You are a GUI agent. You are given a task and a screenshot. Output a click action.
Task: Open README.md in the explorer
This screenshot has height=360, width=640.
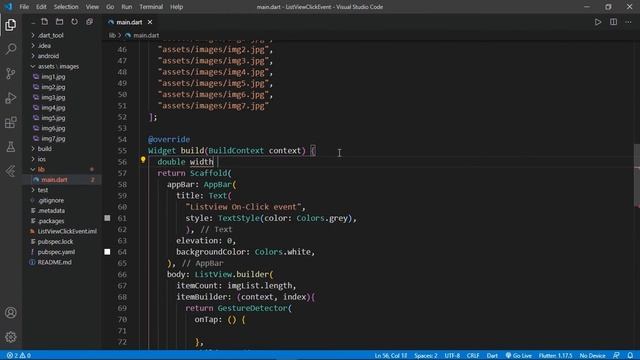tap(54, 262)
